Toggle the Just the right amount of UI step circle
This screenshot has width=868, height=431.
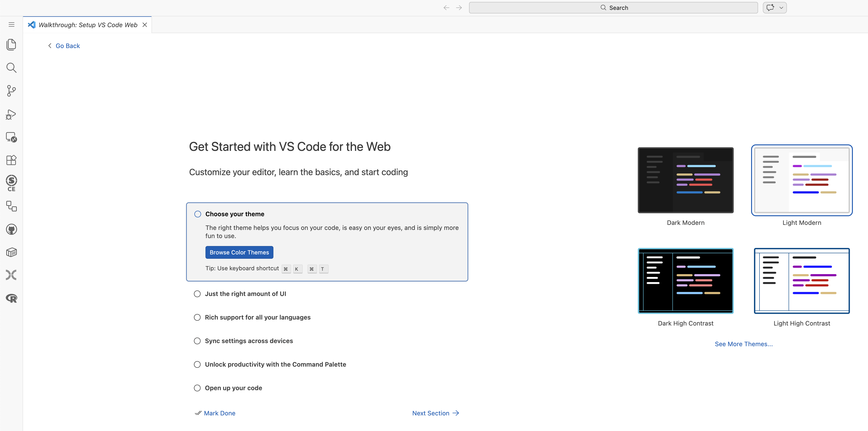197,294
